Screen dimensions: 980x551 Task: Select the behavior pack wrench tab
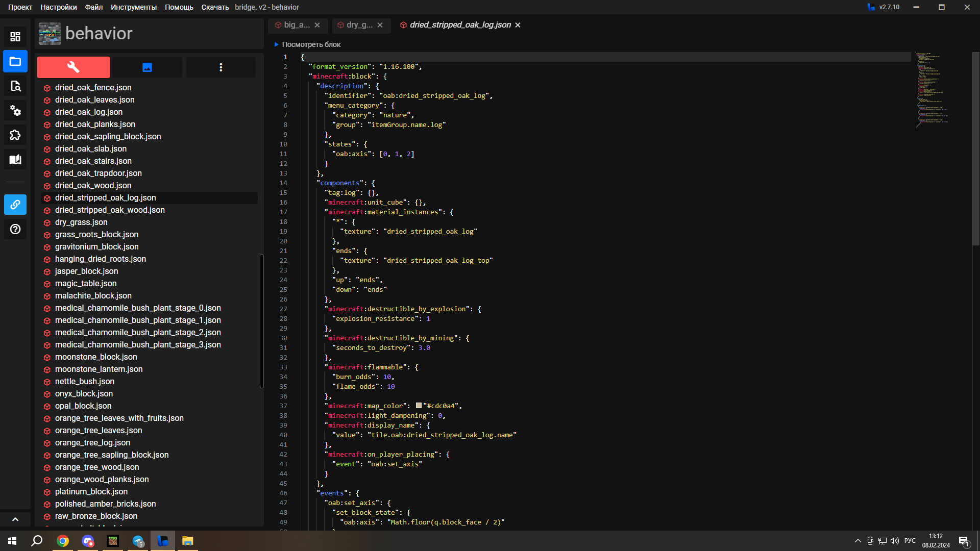pyautogui.click(x=73, y=67)
